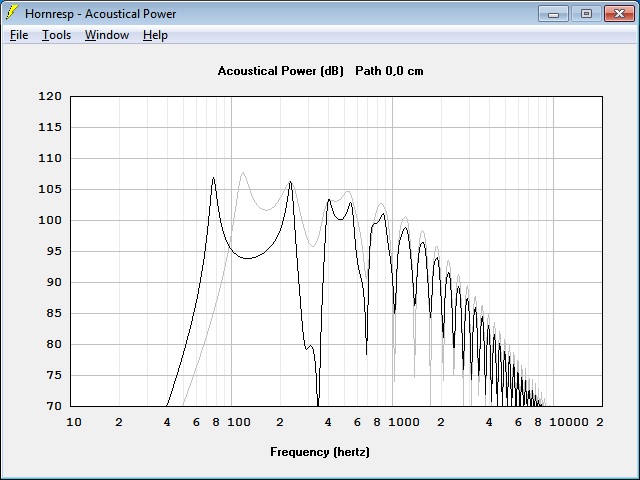Click the 90 dB axis value

click(53, 282)
